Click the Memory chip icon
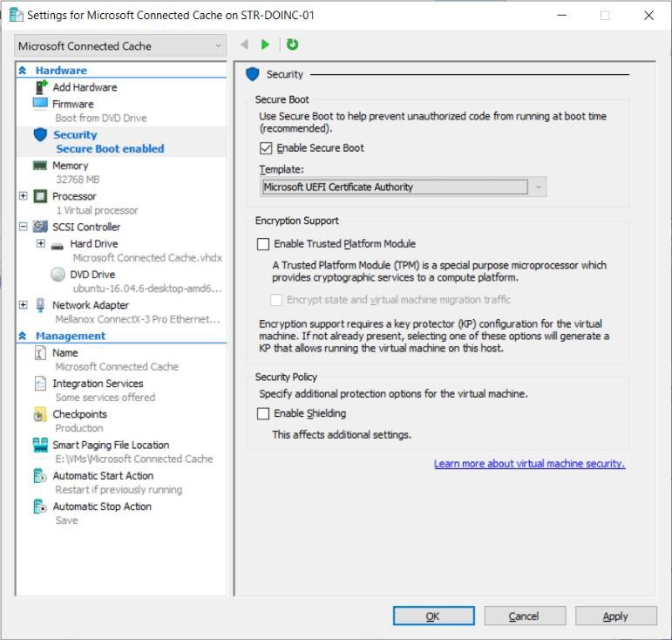 pos(40,166)
